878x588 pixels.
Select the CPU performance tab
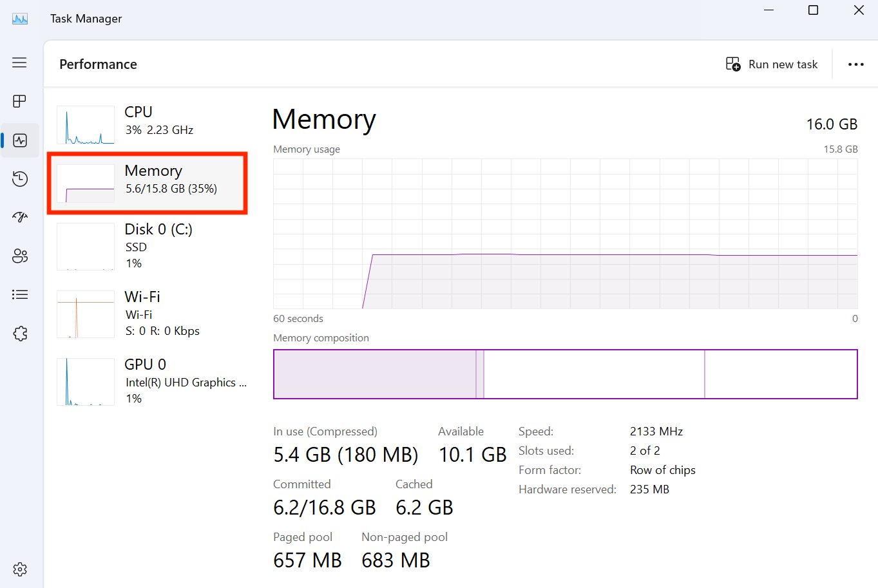[x=147, y=120]
